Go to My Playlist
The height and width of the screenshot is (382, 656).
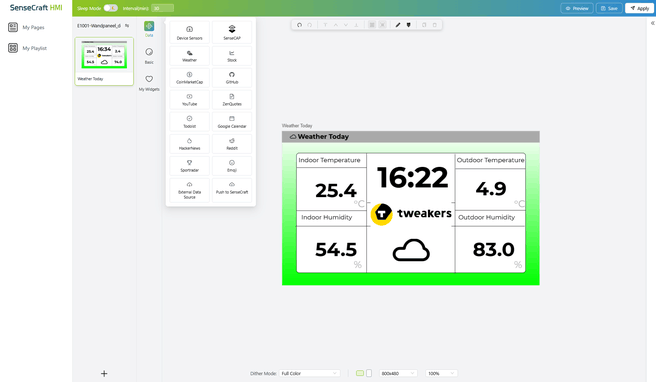(x=28, y=48)
